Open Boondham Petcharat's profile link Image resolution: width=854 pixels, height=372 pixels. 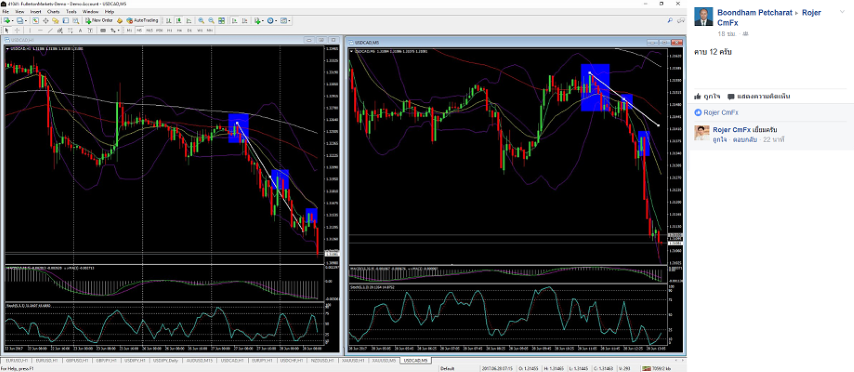coord(754,12)
